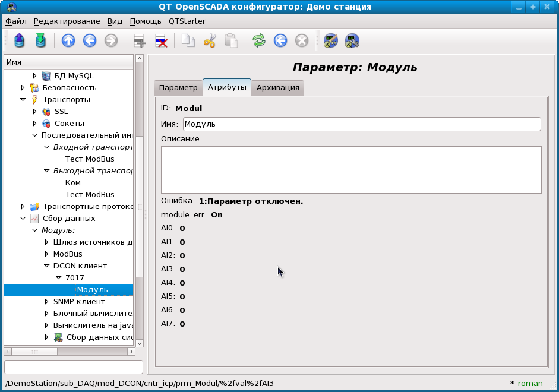Open the Файл menu
Image resolution: width=559 pixels, height=392 pixels.
pos(16,21)
